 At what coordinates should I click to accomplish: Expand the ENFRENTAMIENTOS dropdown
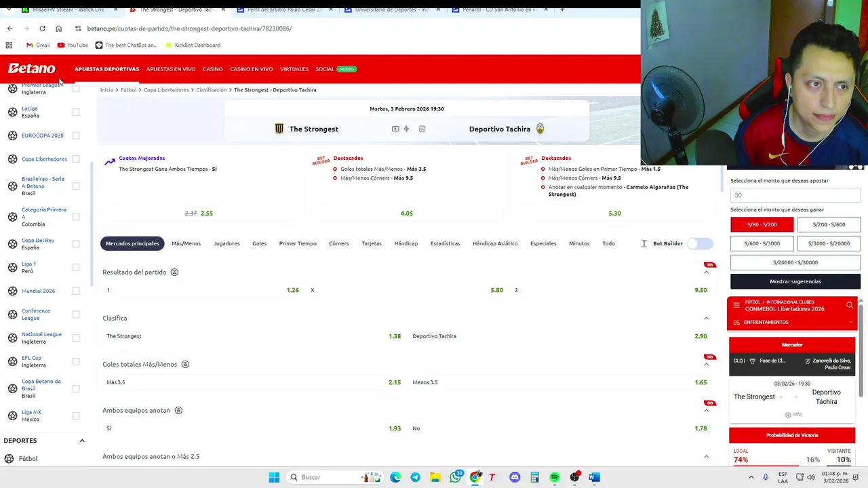click(850, 322)
